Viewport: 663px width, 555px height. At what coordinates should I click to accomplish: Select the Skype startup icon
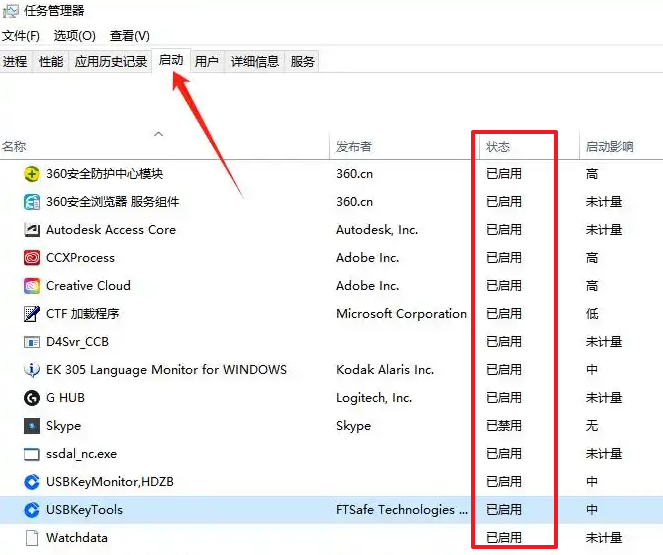pyautogui.click(x=32, y=426)
